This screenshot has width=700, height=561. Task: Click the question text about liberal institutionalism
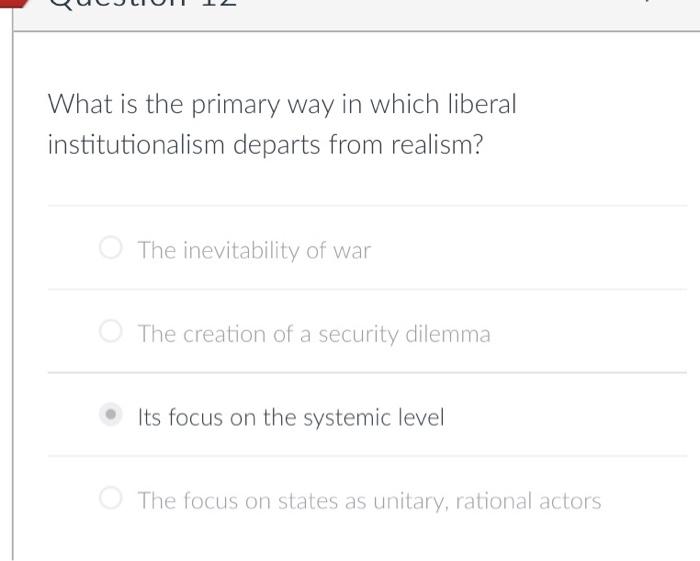click(x=282, y=125)
